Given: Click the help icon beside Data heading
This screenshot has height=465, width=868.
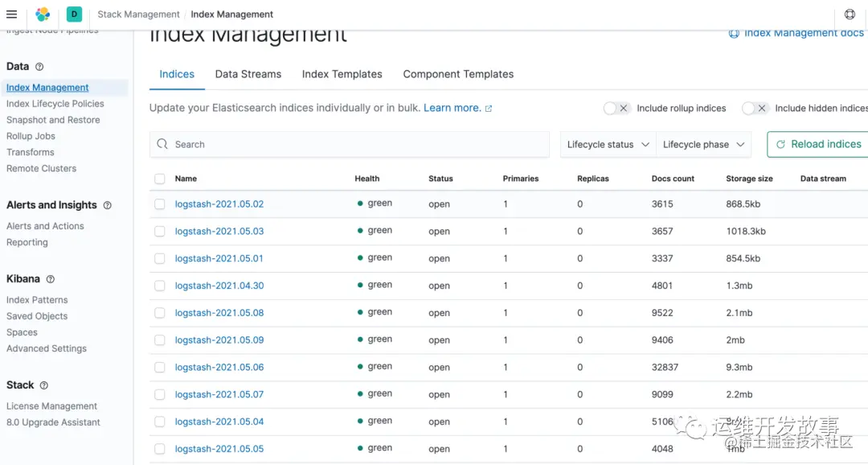Looking at the screenshot, I should coord(39,67).
